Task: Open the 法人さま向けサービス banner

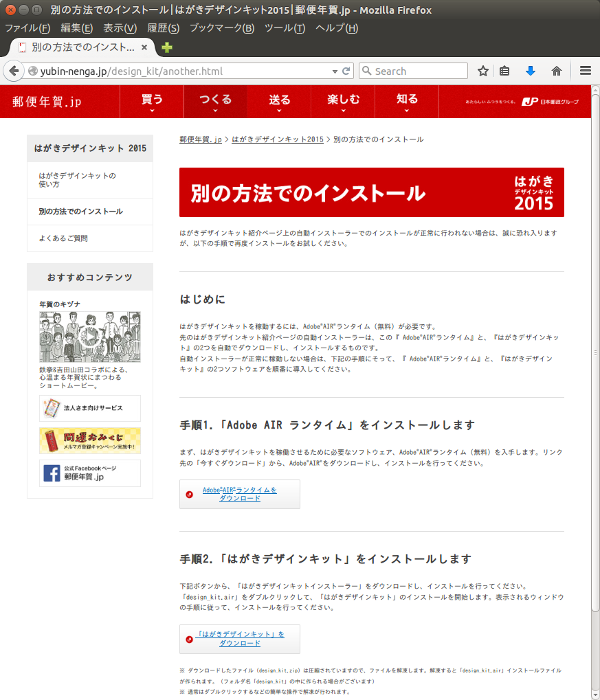Action: (x=90, y=408)
